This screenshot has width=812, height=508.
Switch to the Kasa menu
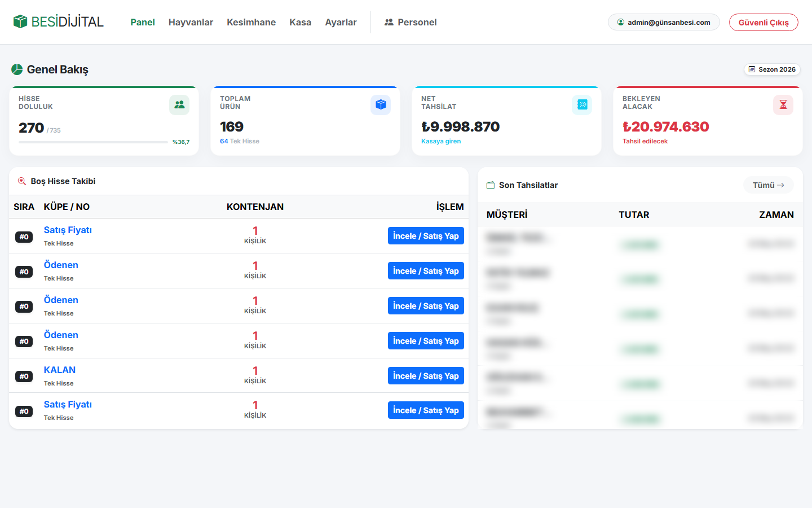[x=300, y=22]
